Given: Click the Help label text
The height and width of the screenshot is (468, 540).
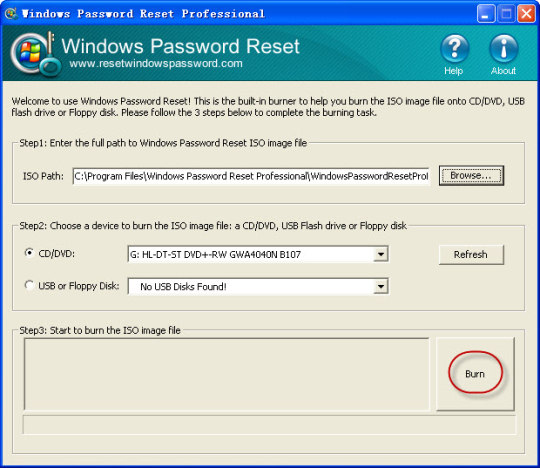Looking at the screenshot, I should click(454, 71).
